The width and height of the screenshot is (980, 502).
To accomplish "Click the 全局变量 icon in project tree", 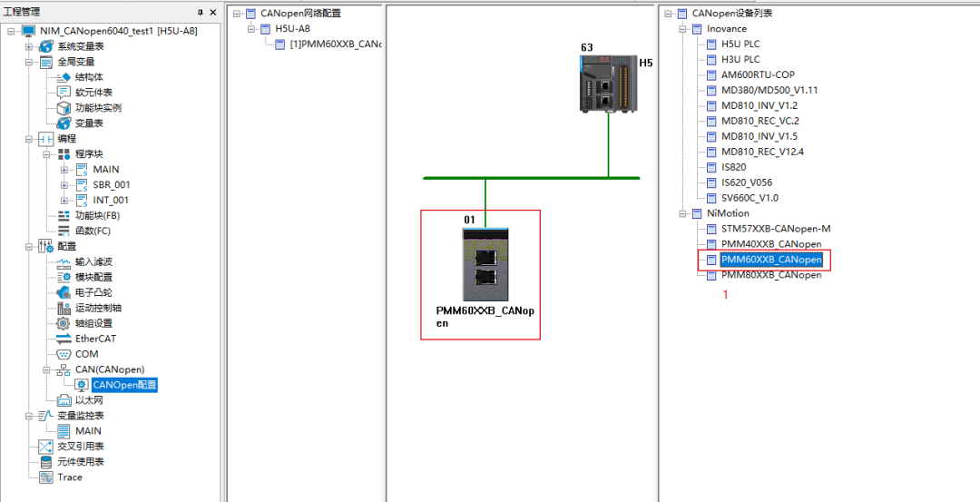I will (47, 62).
